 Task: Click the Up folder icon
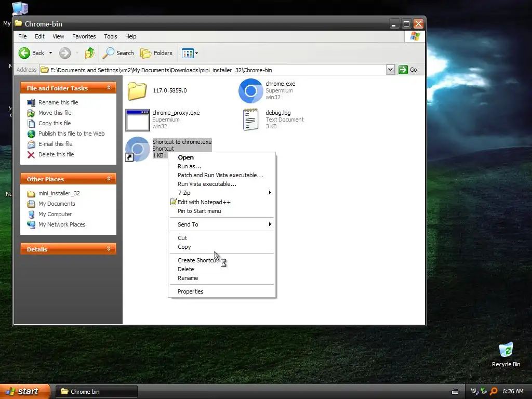(90, 53)
